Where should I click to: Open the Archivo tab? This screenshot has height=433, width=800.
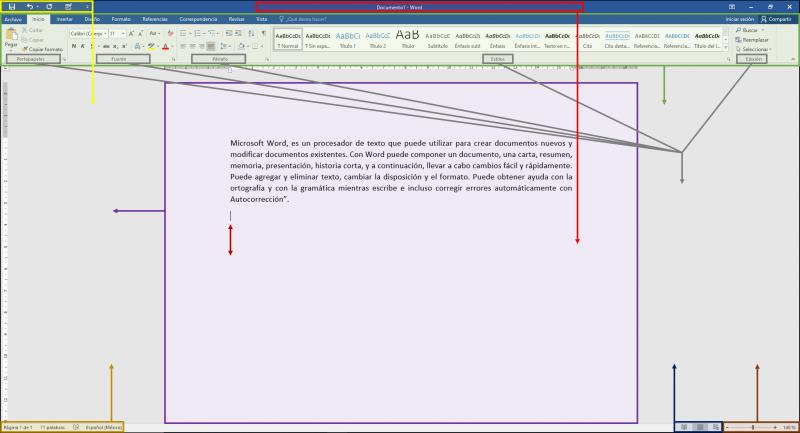pos(13,19)
